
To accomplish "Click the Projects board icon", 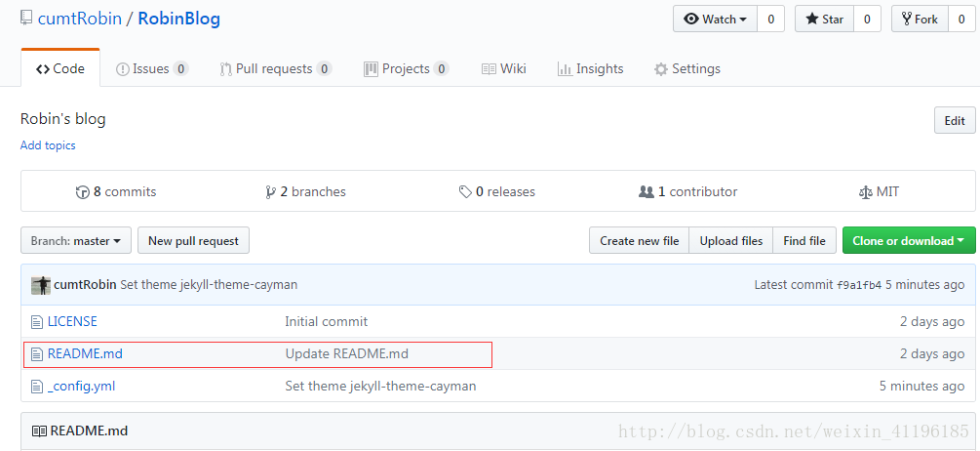I will (371, 69).
